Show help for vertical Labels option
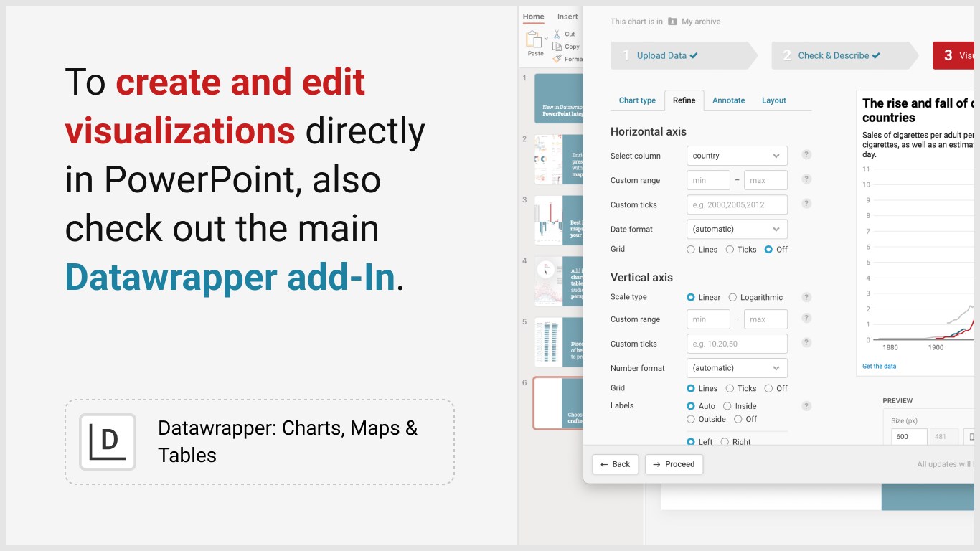Viewport: 980px width, 551px height. click(x=806, y=406)
